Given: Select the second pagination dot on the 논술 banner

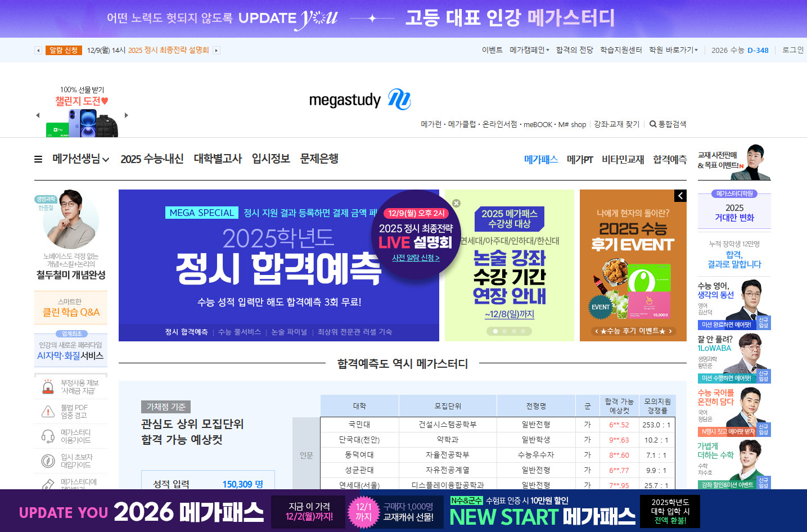Looking at the screenshot, I should pos(505,331).
